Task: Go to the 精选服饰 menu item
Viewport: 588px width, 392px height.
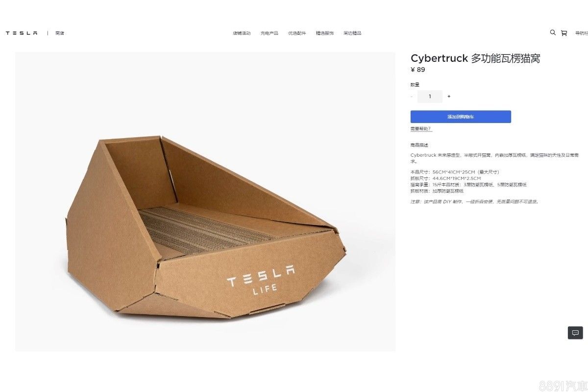Action: click(x=324, y=33)
